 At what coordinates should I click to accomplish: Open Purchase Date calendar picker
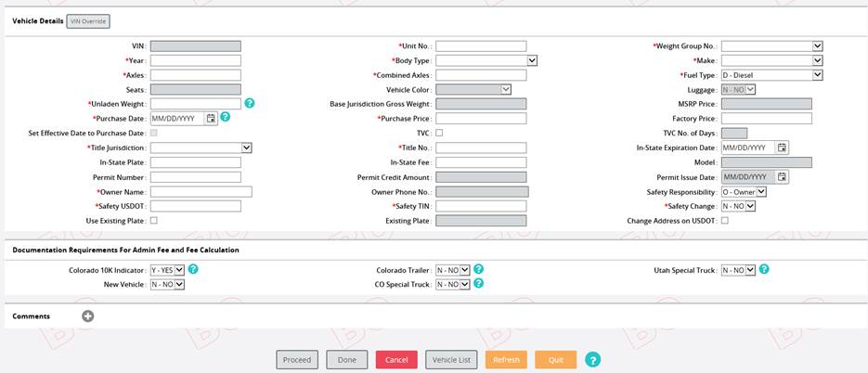point(211,119)
